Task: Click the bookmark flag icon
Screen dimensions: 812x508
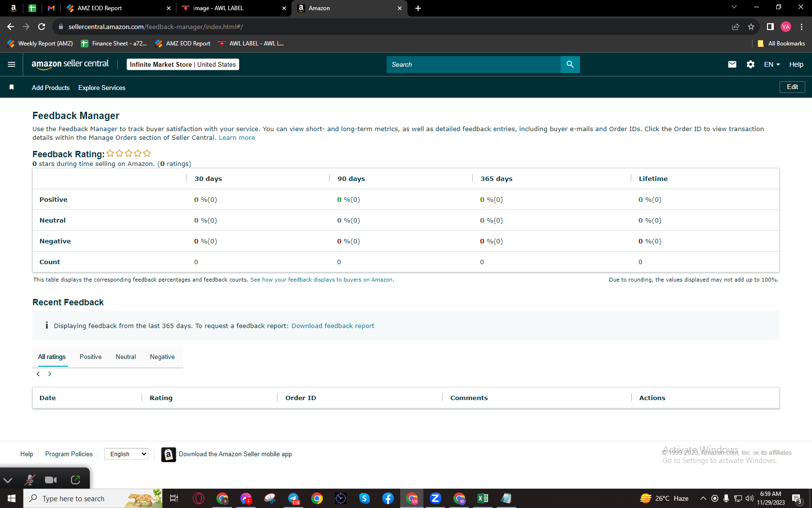Action: coord(12,87)
